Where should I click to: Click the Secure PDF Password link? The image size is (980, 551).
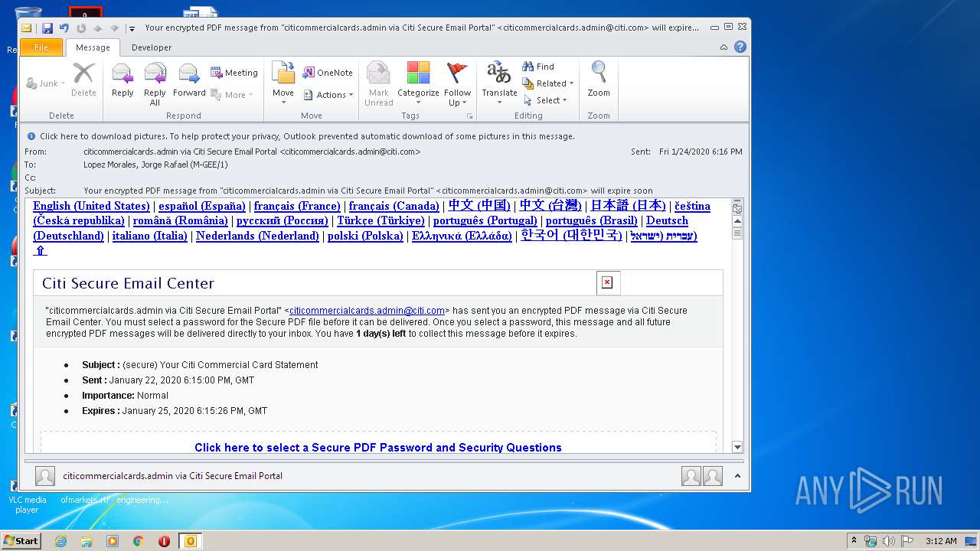(378, 448)
